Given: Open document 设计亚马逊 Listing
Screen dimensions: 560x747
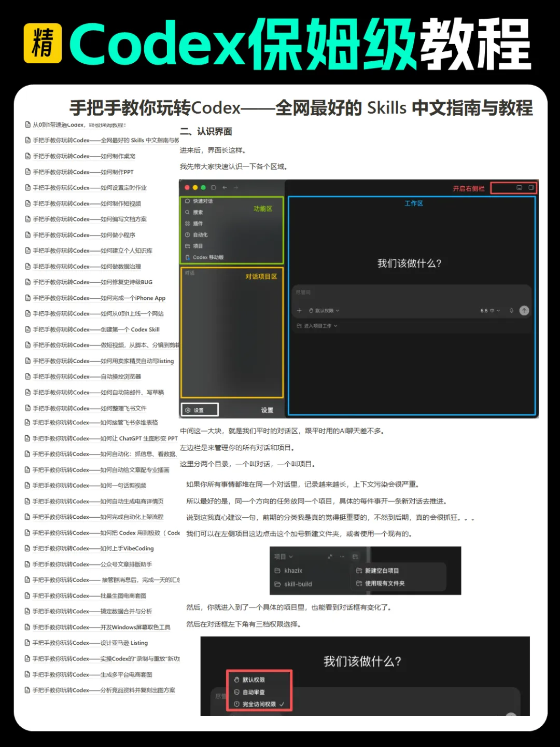Looking at the screenshot, I should pos(87,643).
